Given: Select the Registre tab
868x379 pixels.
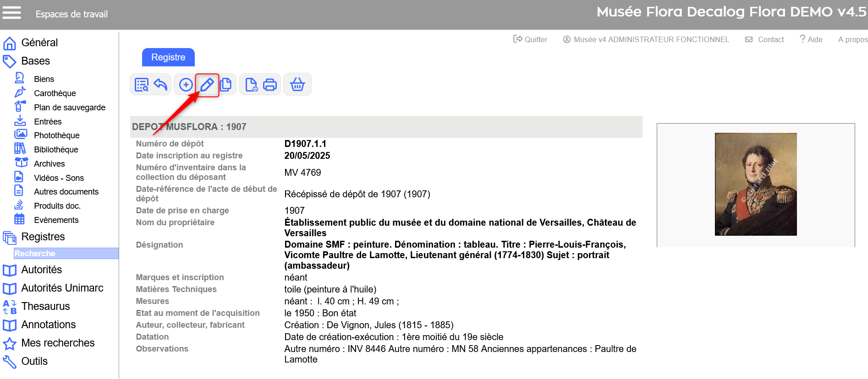Looking at the screenshot, I should pos(168,57).
